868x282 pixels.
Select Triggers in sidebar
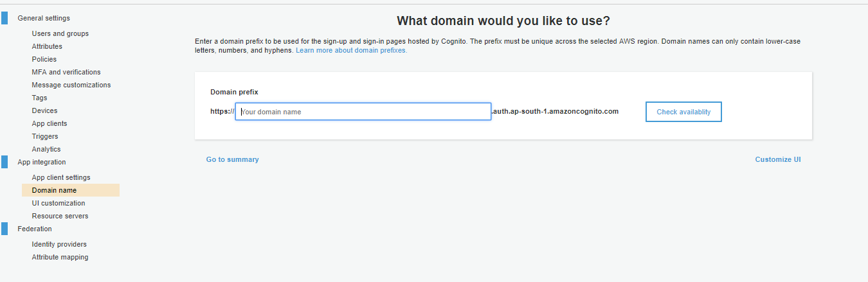[x=45, y=136]
